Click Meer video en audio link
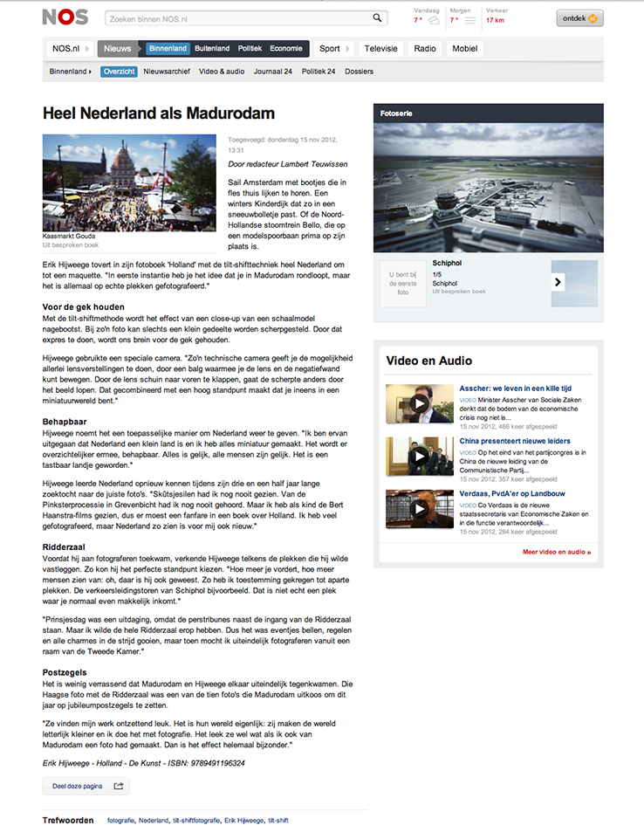The image size is (644, 825). (x=556, y=552)
